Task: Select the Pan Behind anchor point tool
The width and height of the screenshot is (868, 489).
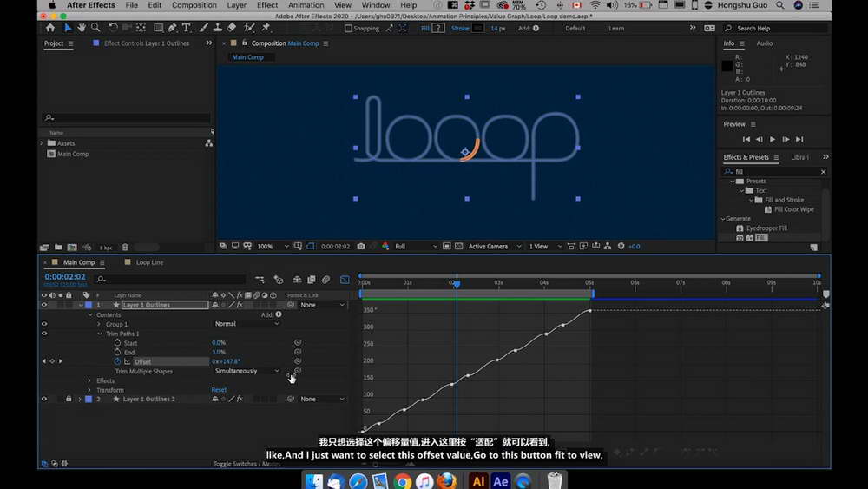Action: point(141,28)
